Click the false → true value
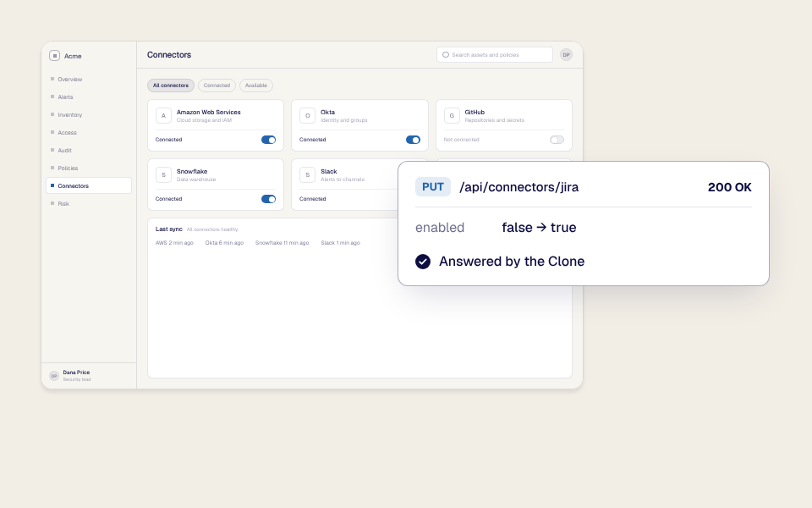Image resolution: width=812 pixels, height=508 pixels. [539, 228]
